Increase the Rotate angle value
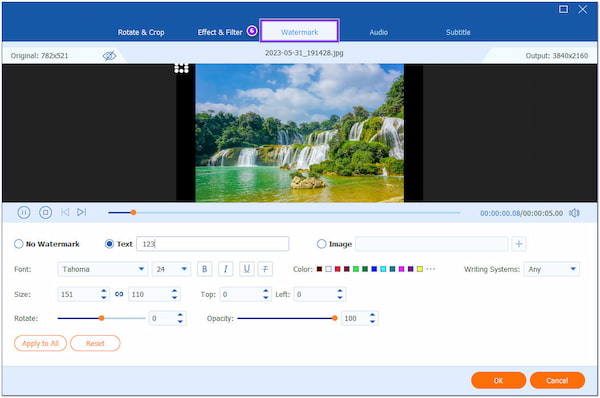This screenshot has width=600, height=398. 180,315
